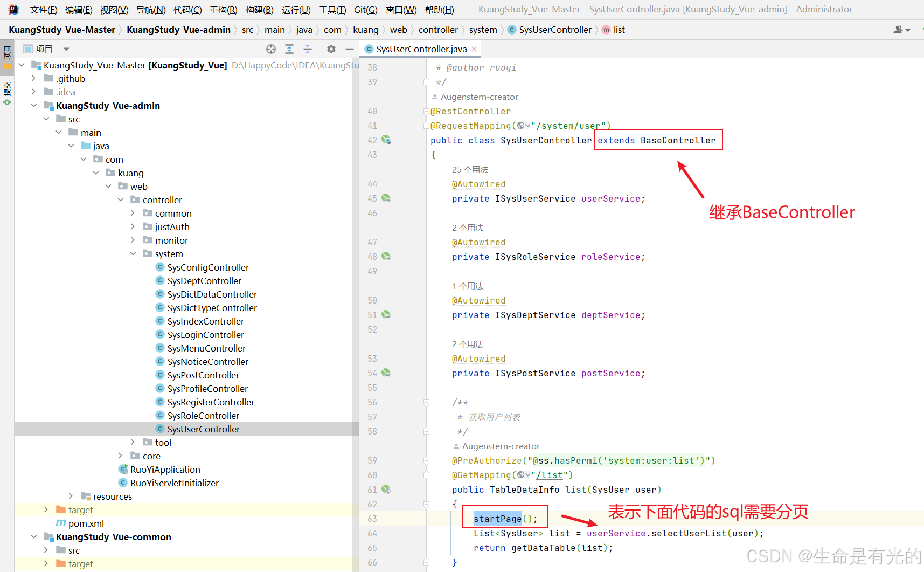Open the 窗口(W) menu

(x=401, y=10)
